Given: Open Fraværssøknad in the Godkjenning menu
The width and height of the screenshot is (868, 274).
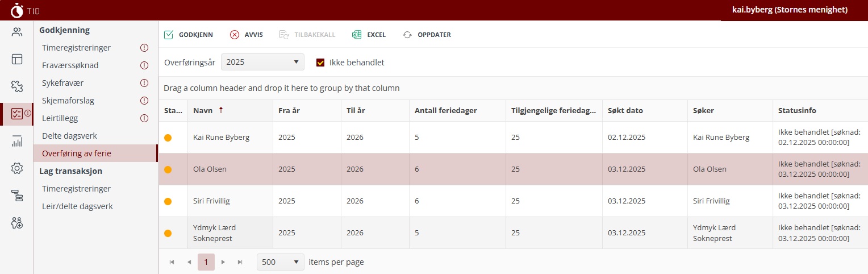Looking at the screenshot, I should pyautogui.click(x=70, y=65).
